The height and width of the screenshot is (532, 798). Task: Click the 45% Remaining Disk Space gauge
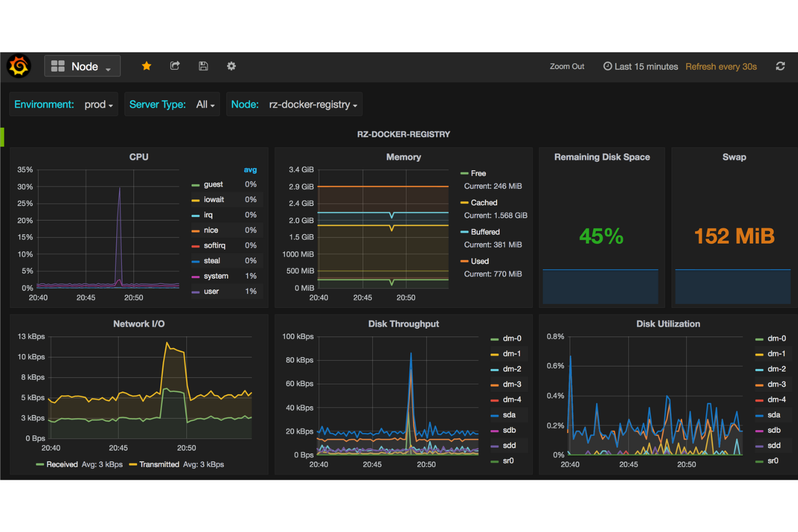coord(601,236)
